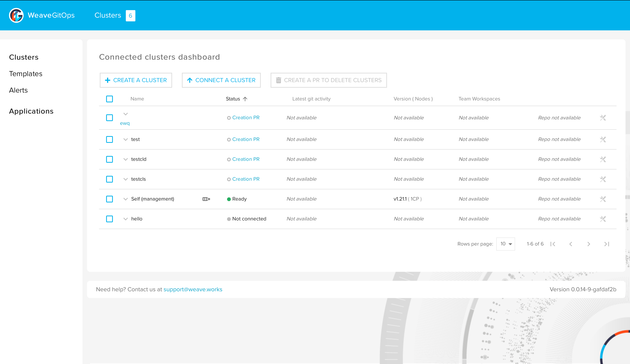Click the grey Not connected status dot
This screenshot has height=364, width=630.
pos(229,219)
